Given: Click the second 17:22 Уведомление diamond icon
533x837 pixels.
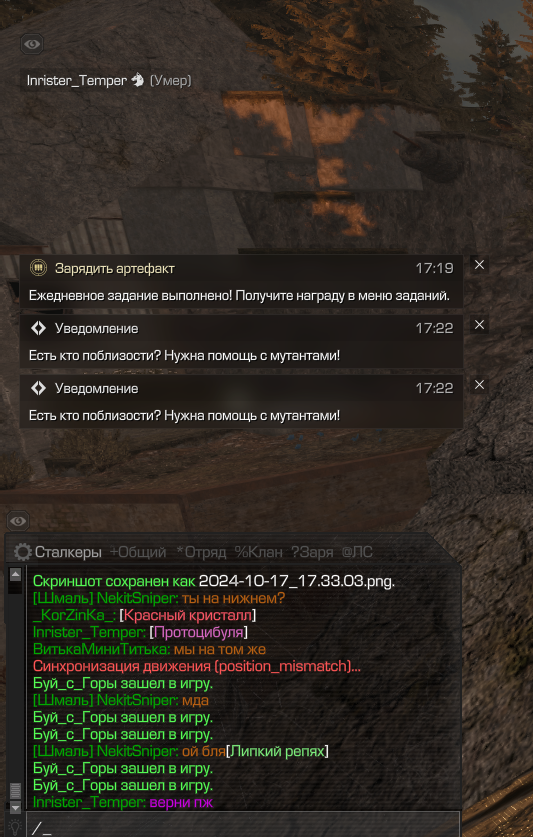Looking at the screenshot, I should click(x=38, y=388).
